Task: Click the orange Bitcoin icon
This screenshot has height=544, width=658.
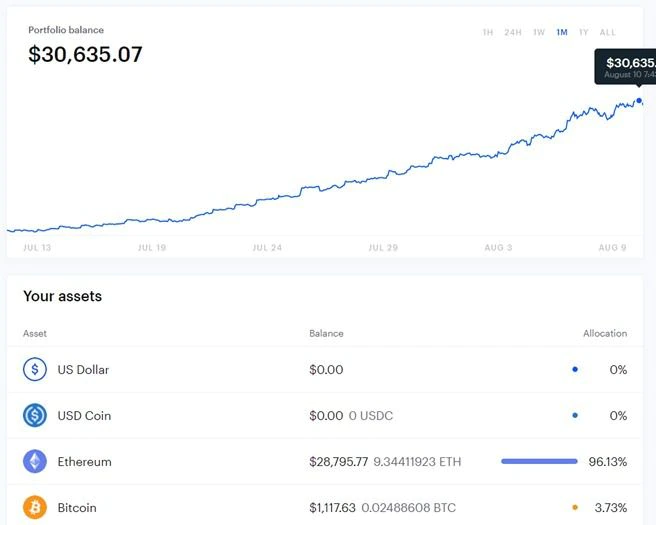Action: pyautogui.click(x=35, y=507)
